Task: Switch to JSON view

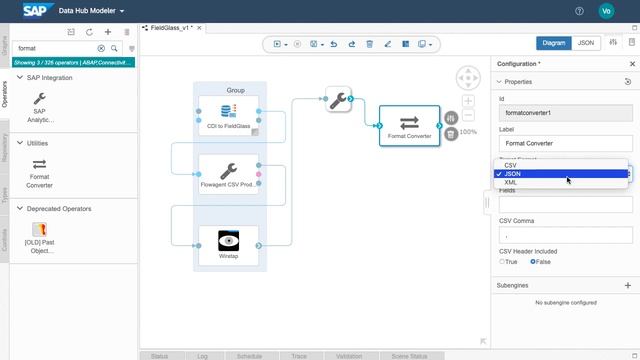Action: pos(586,43)
